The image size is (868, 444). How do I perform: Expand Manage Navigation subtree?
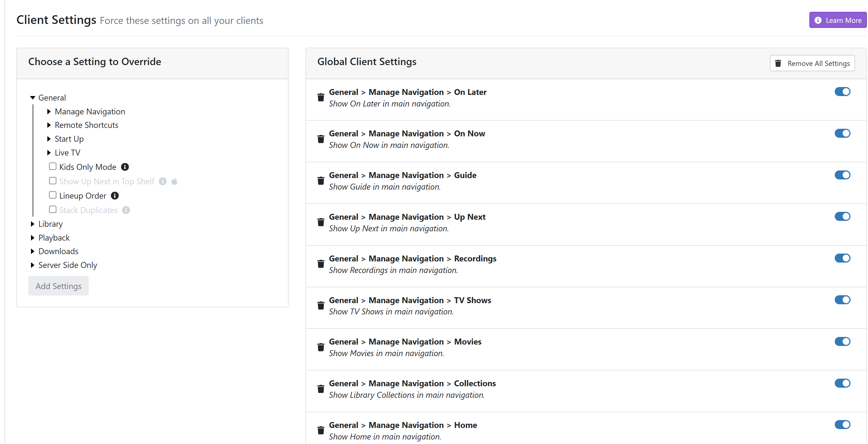pyautogui.click(x=49, y=112)
